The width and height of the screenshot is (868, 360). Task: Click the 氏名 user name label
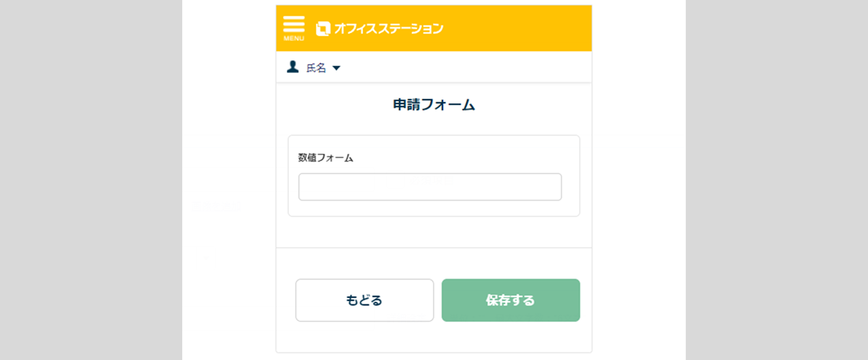(316, 68)
